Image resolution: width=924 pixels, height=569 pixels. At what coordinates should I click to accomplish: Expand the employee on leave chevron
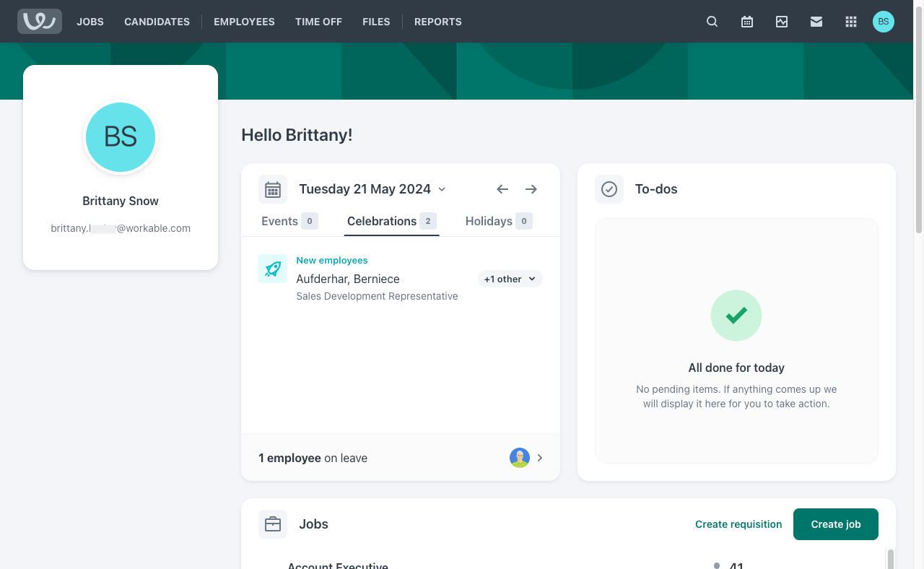tap(540, 458)
